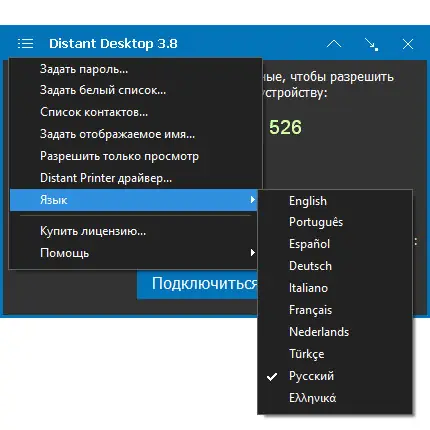Select Nederlands language
The image size is (430, 430).
335,332
